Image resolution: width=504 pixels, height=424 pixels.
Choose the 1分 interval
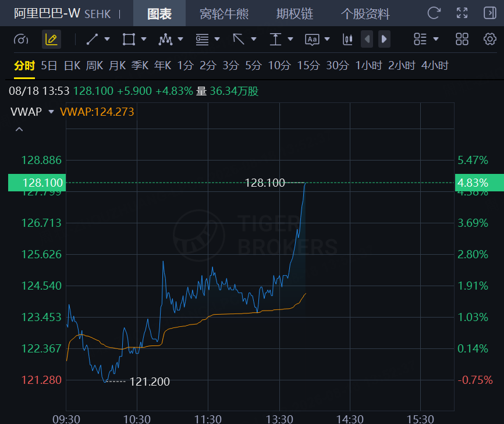(186, 66)
